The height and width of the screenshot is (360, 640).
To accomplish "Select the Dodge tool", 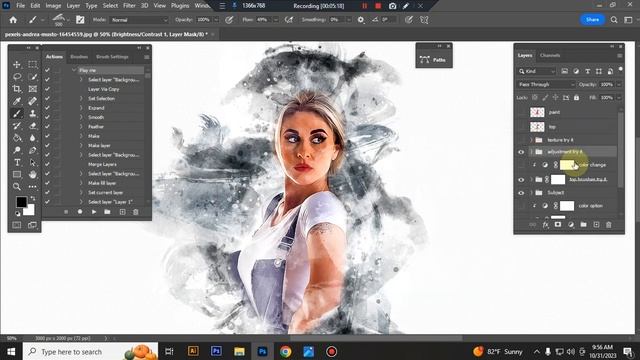I will [x=17, y=150].
